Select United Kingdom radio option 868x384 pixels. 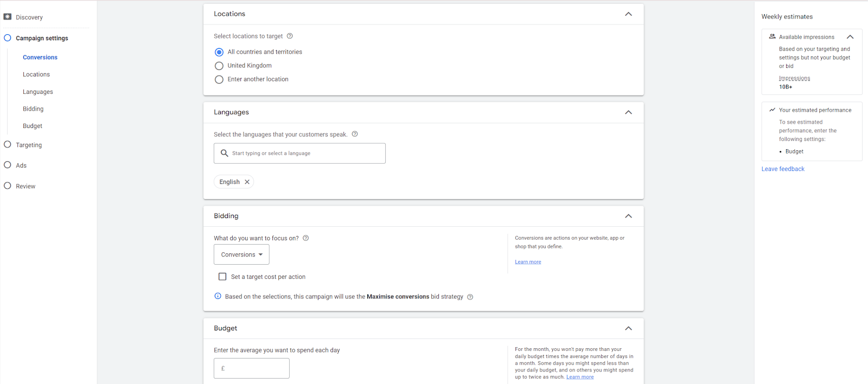coord(219,66)
